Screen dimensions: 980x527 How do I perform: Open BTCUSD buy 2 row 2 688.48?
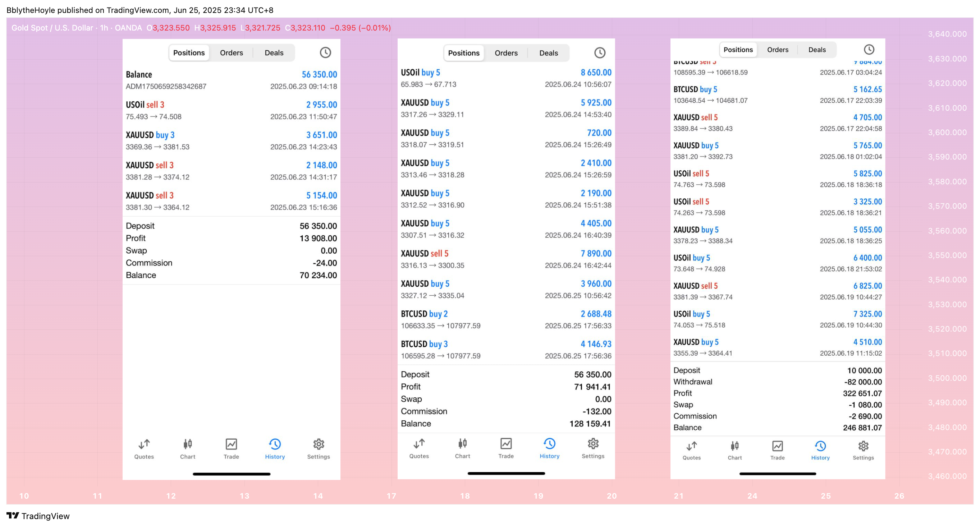[x=506, y=319]
